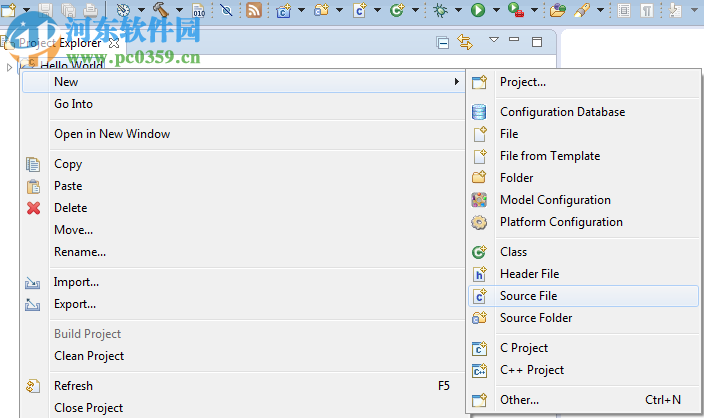Image resolution: width=704 pixels, height=418 pixels.
Task: Open dropdown next to new C/C++ project icon
Action: point(301,10)
